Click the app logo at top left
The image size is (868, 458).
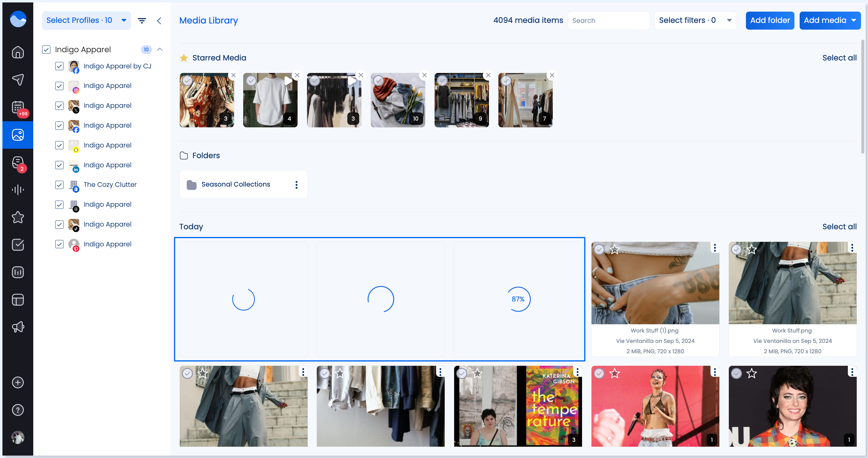[x=18, y=19]
